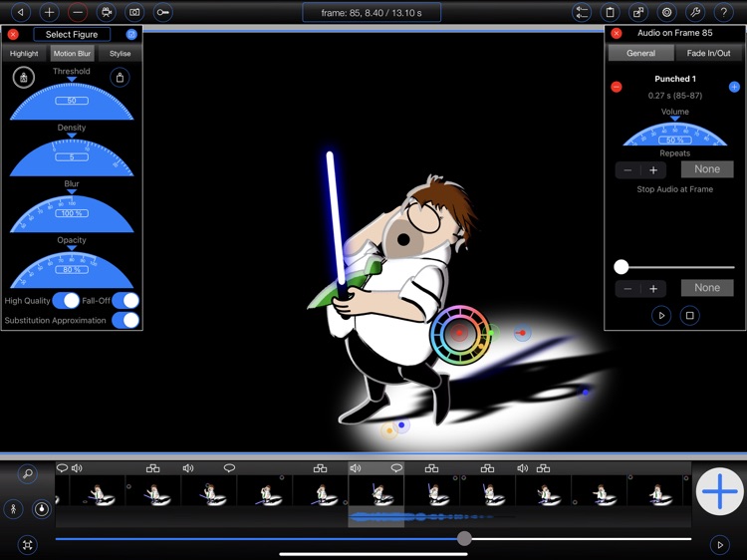Select the Motion Blur tab

(72, 54)
